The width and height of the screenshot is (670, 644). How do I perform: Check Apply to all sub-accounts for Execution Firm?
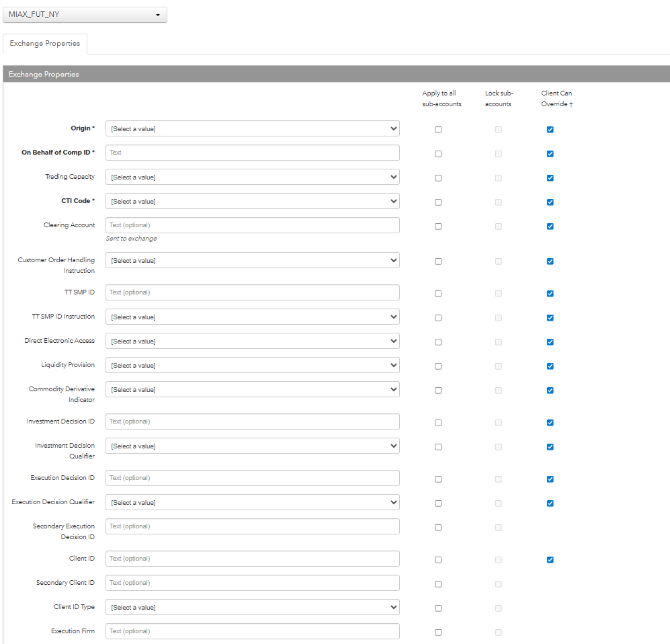438,633
